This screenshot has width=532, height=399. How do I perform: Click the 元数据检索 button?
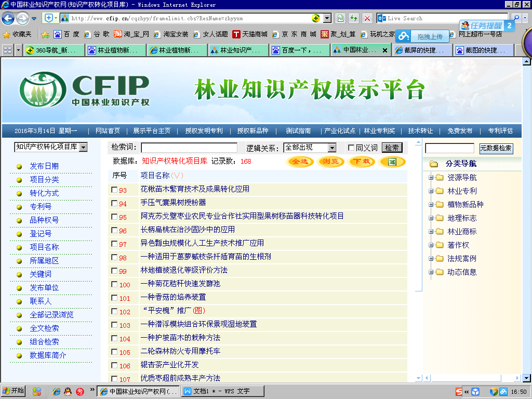[496, 148]
